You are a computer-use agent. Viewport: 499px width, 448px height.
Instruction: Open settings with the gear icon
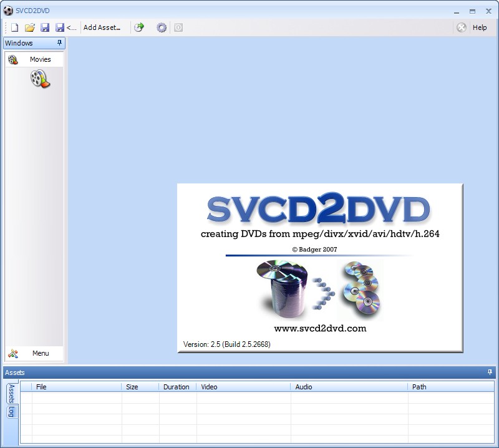(x=162, y=27)
